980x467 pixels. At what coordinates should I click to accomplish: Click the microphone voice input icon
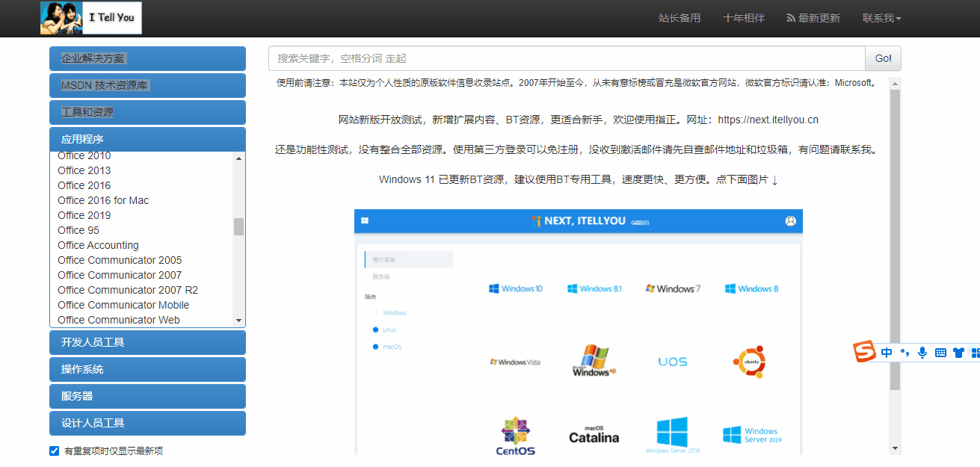[922, 353]
